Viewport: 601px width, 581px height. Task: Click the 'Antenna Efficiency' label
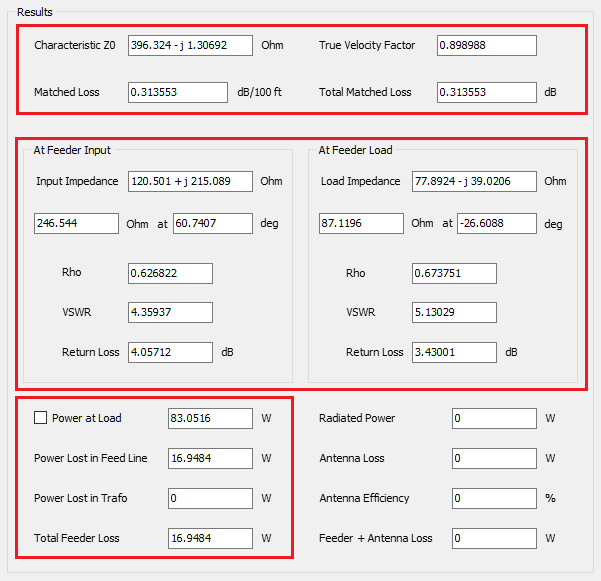pos(364,498)
